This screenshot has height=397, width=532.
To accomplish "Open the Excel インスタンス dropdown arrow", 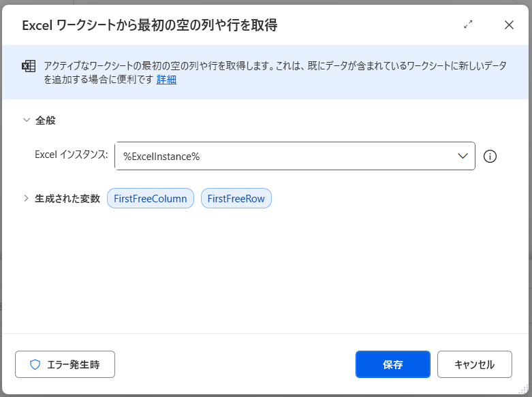I will 461,156.
